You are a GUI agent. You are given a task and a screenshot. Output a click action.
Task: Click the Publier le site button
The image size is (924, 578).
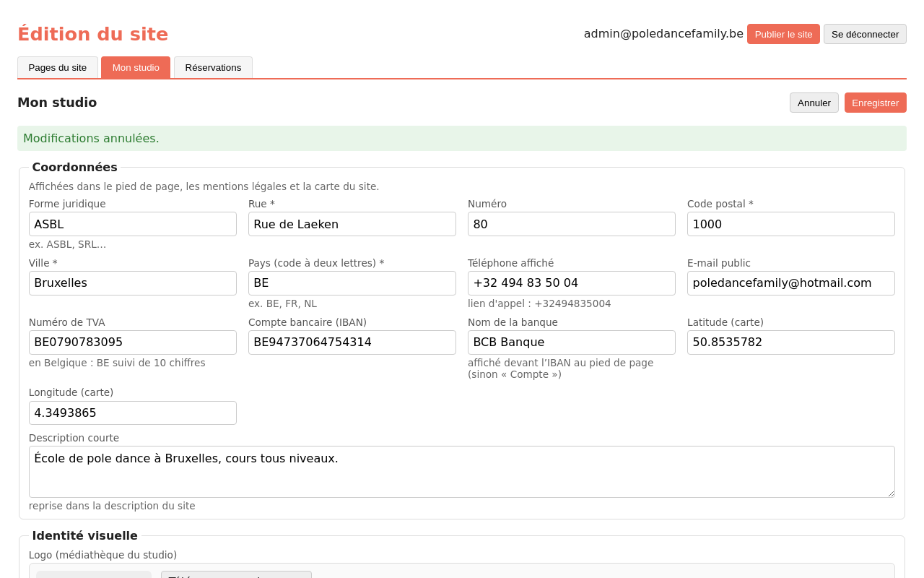pyautogui.click(x=783, y=34)
